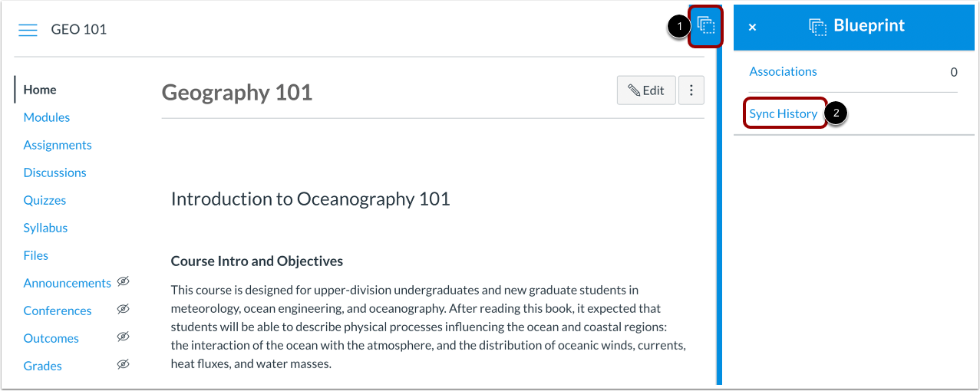Click the Blueprint icon in panel header
Viewport: 980px width, 391px height.
pos(817,27)
